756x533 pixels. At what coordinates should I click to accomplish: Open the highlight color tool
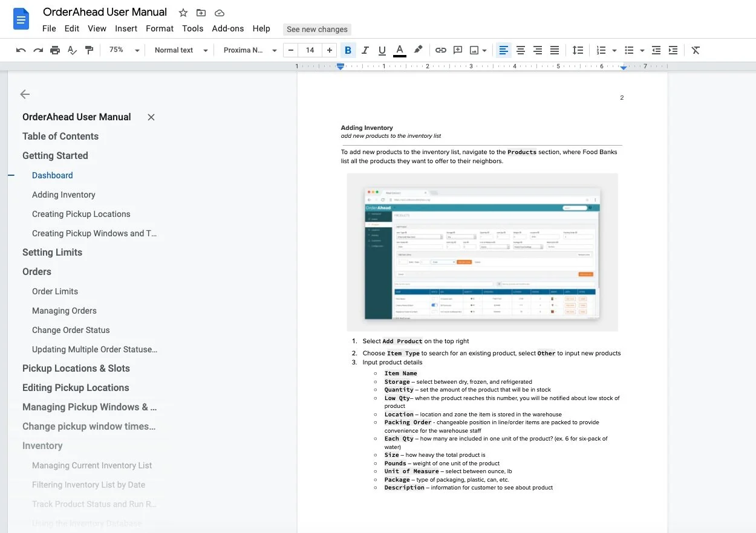pos(418,50)
